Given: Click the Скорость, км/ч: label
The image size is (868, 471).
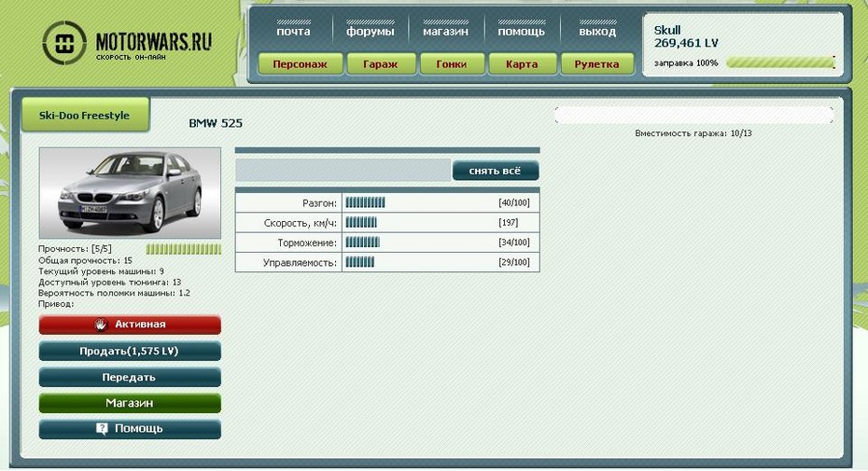Looking at the screenshot, I should (301, 223).
